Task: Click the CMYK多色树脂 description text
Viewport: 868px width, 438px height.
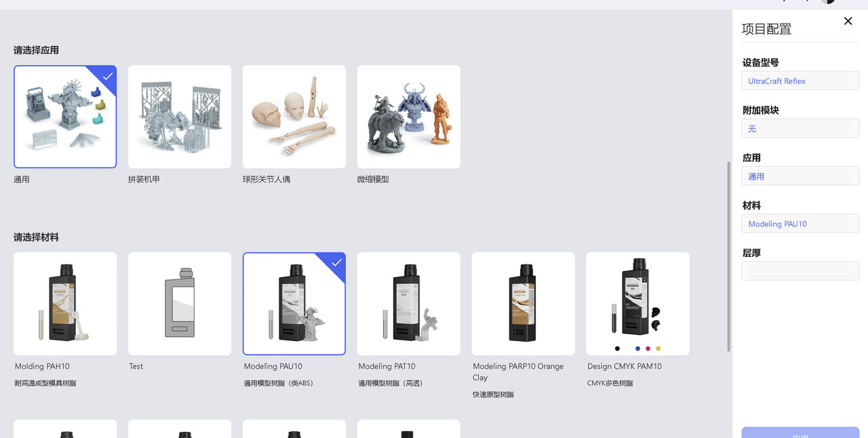Action: (610, 383)
